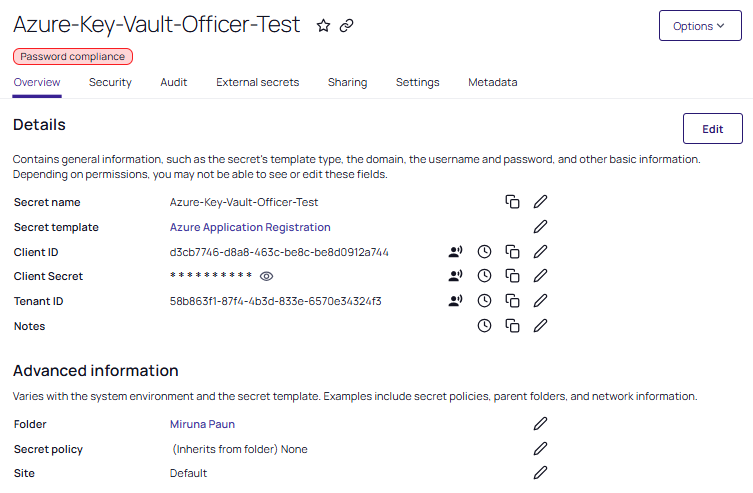This screenshot has width=753, height=493.
Task: Open the Sharing tab
Action: pyautogui.click(x=347, y=83)
